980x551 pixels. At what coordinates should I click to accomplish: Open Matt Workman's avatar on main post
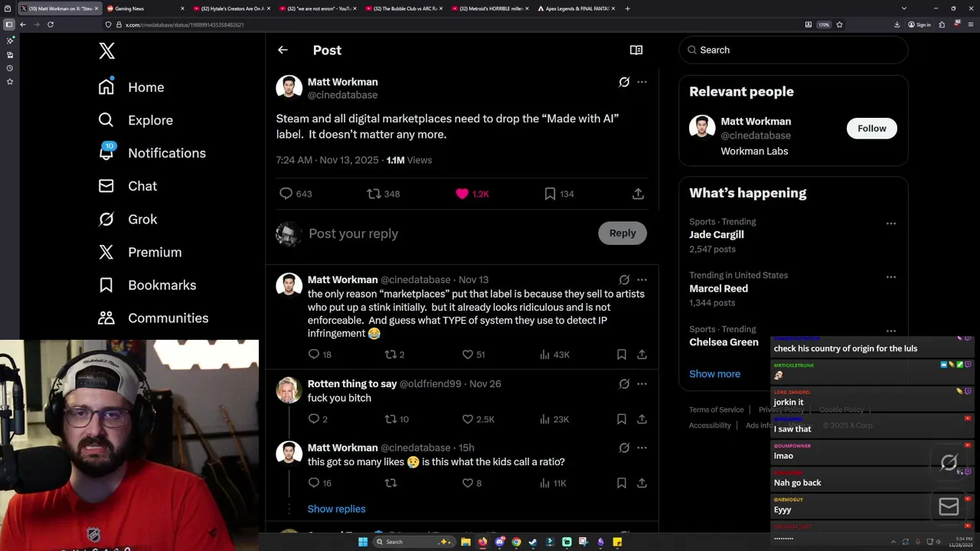click(x=289, y=87)
